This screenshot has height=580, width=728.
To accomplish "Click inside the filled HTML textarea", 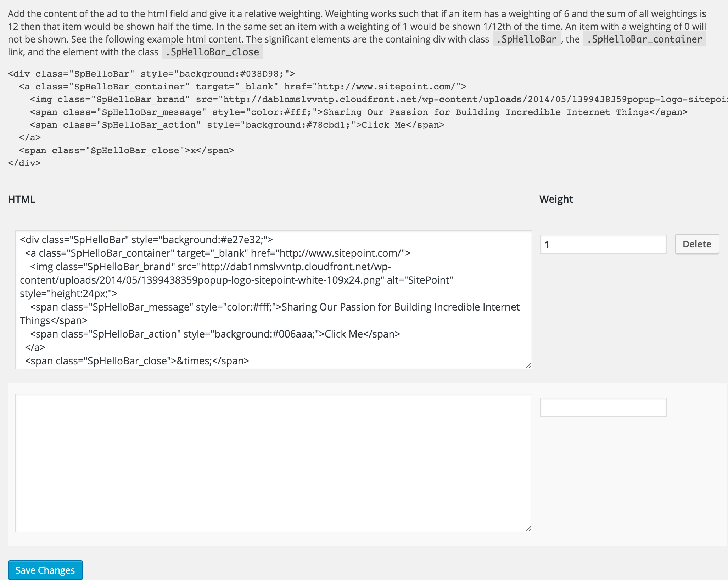I will point(273,300).
